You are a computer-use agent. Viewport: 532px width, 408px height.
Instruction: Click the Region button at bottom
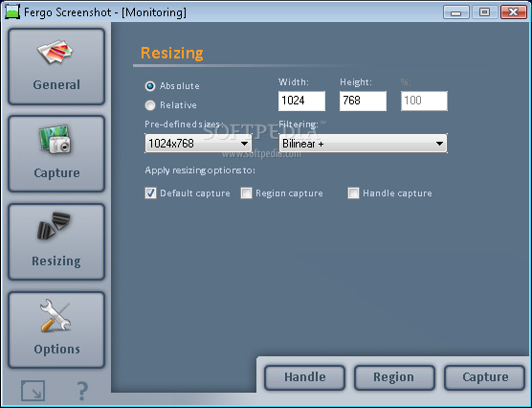coord(394,377)
